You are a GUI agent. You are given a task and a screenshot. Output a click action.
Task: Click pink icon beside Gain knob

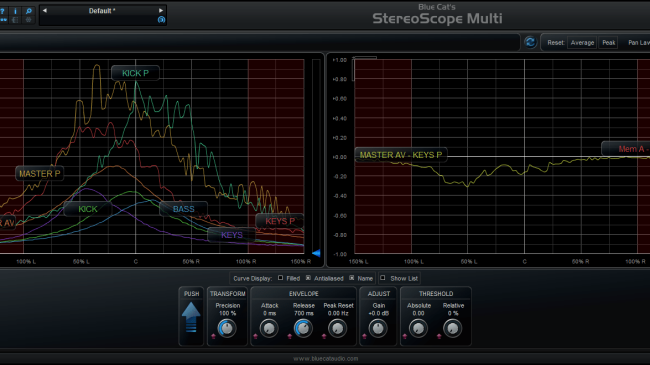(x=364, y=336)
